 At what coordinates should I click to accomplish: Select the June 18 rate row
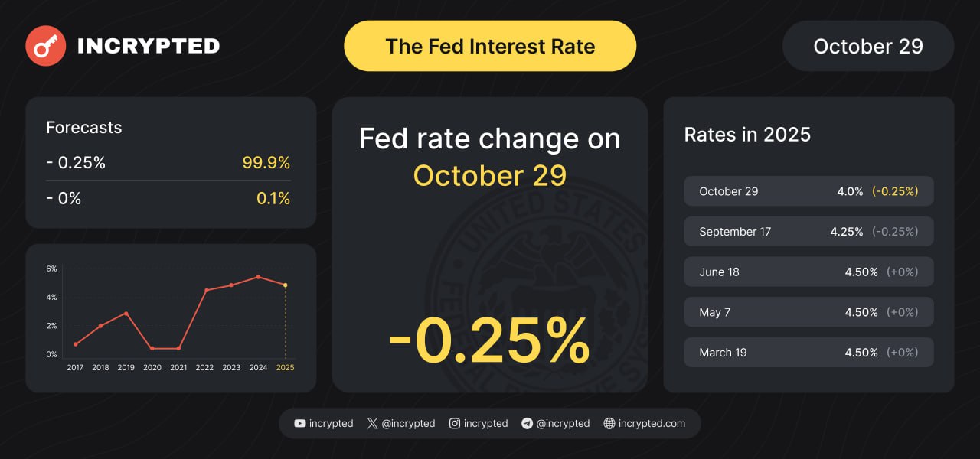click(808, 272)
